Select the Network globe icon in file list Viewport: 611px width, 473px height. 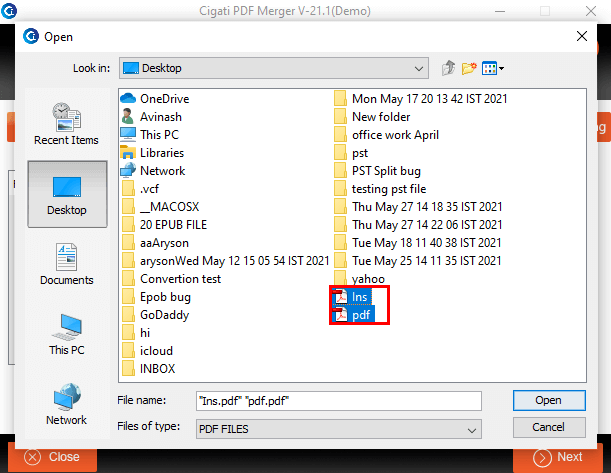(128, 171)
